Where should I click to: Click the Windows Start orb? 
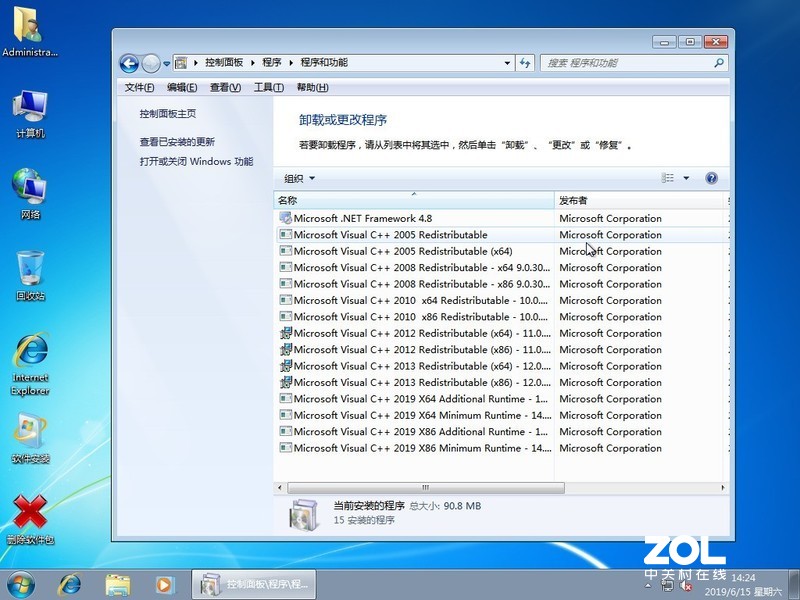[x=18, y=582]
